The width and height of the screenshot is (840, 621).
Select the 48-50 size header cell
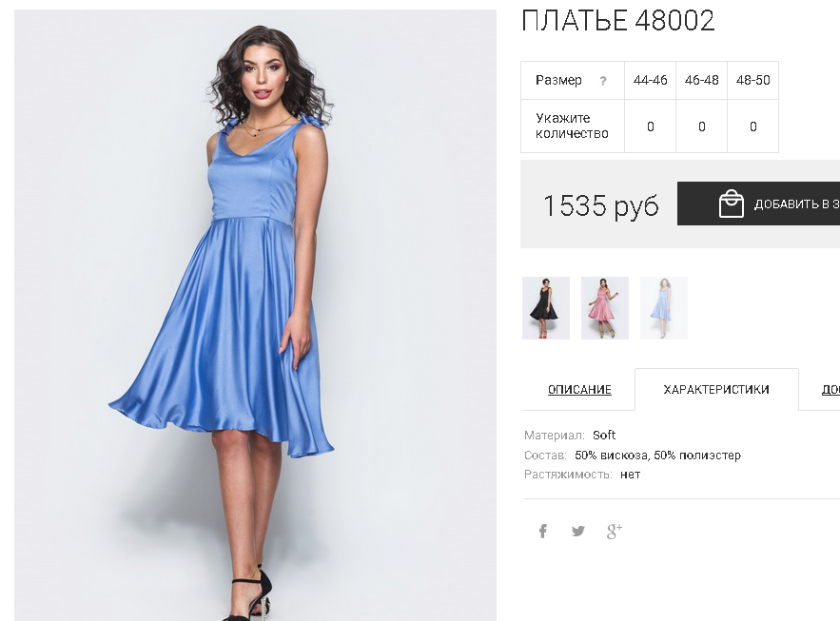(753, 80)
